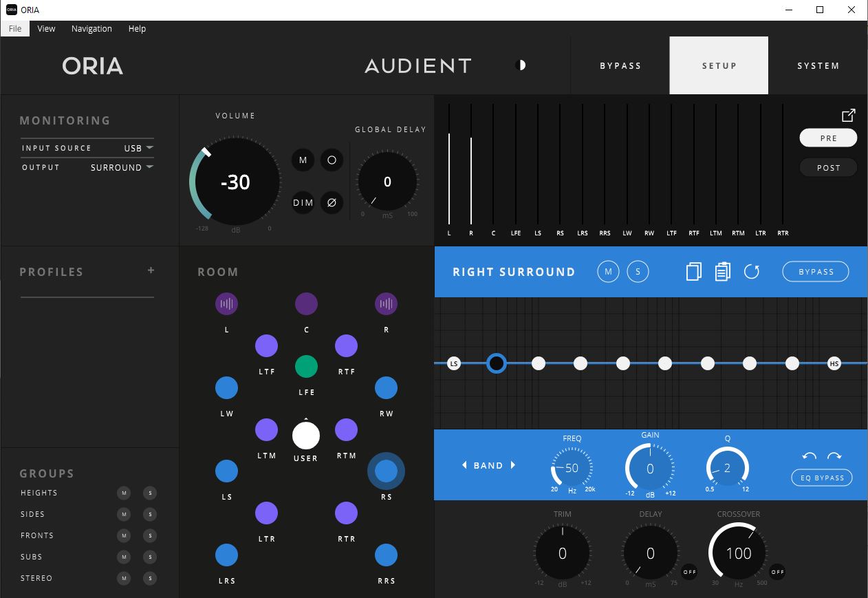Select the USER position in the Room view
The width and height of the screenshot is (868, 598).
306,436
